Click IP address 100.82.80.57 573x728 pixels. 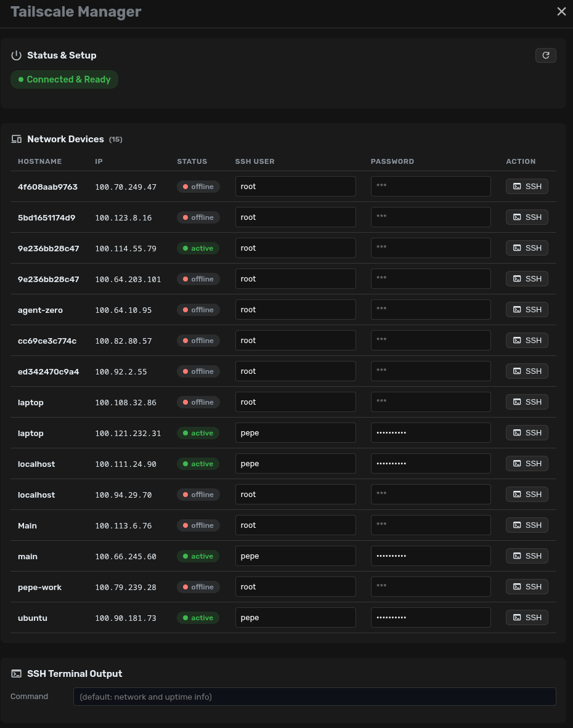click(x=123, y=341)
